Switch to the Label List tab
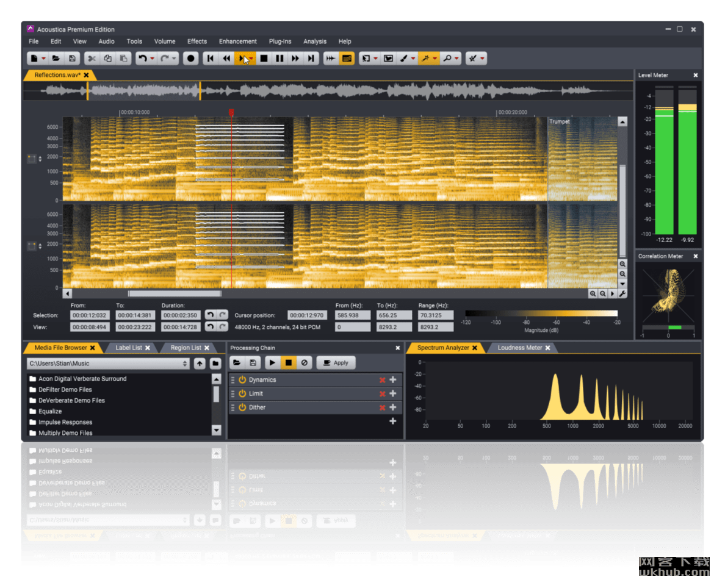This screenshot has width=725, height=588. 129,348
